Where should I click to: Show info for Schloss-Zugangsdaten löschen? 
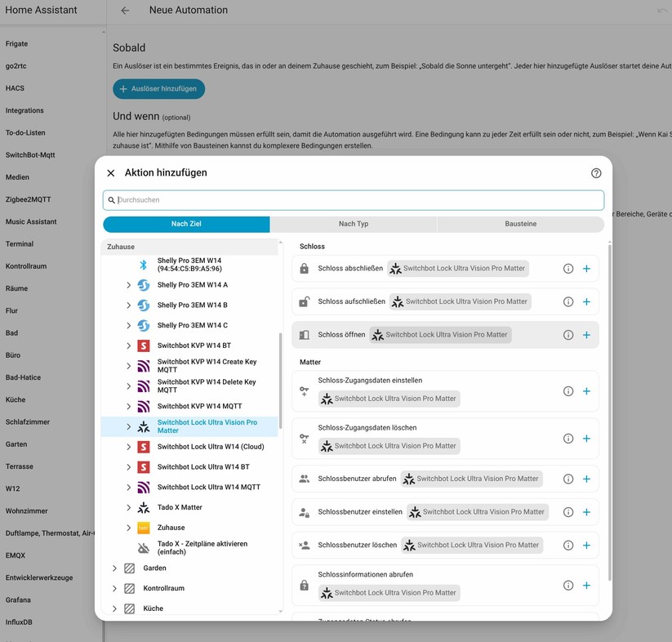[x=567, y=439]
